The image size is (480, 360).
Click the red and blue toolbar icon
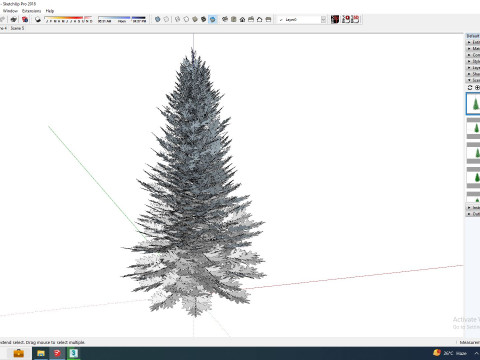[x=25, y=20]
